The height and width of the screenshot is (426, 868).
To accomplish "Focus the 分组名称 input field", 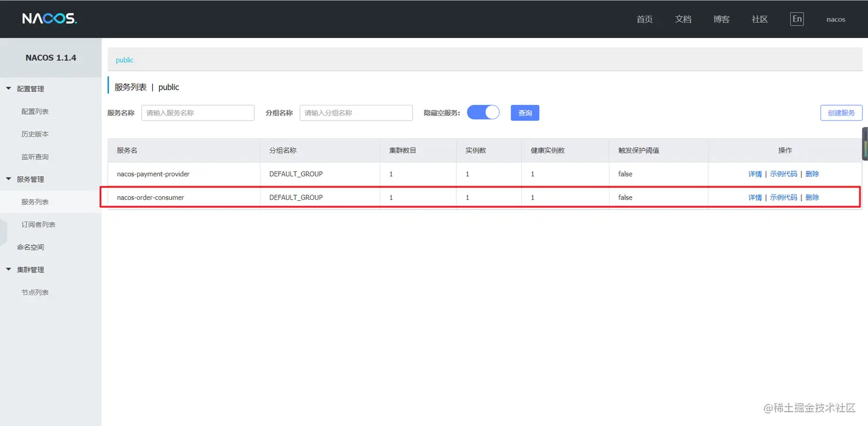I will tap(356, 113).
